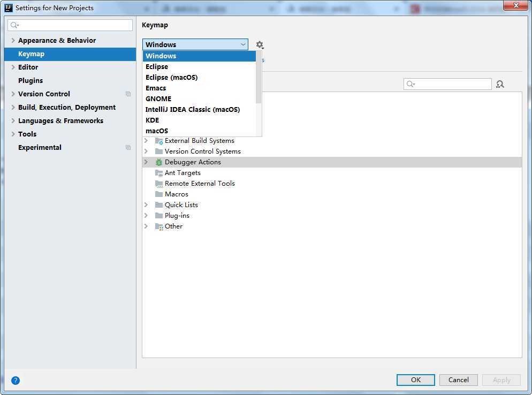This screenshot has width=532, height=395.
Task: Choose Eclipse keymap option
Action: 199,67
